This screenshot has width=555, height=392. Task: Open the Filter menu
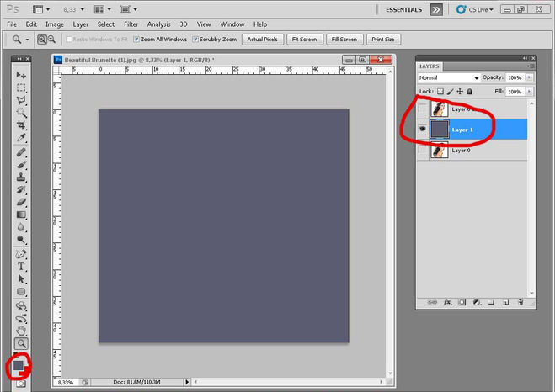tap(130, 24)
